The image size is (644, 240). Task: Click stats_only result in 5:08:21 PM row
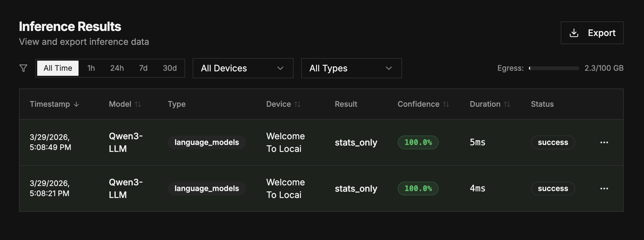(356, 189)
